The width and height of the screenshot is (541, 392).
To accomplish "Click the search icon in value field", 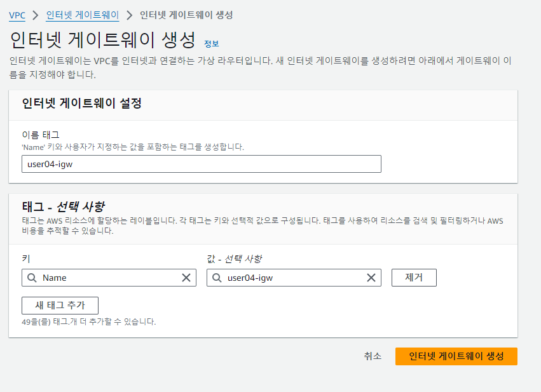I will pyautogui.click(x=217, y=278).
